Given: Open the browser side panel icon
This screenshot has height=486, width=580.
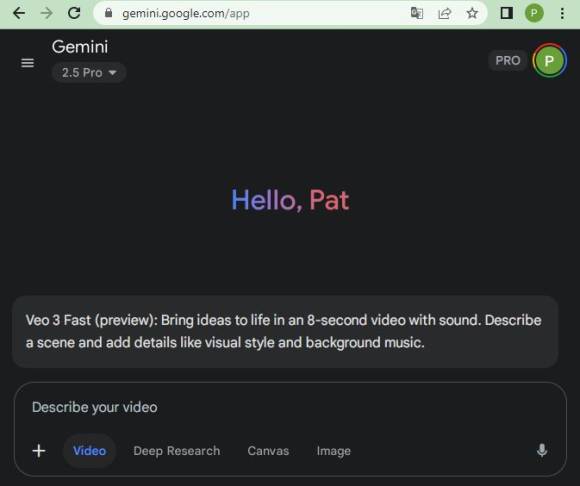Looking at the screenshot, I should coord(506,13).
